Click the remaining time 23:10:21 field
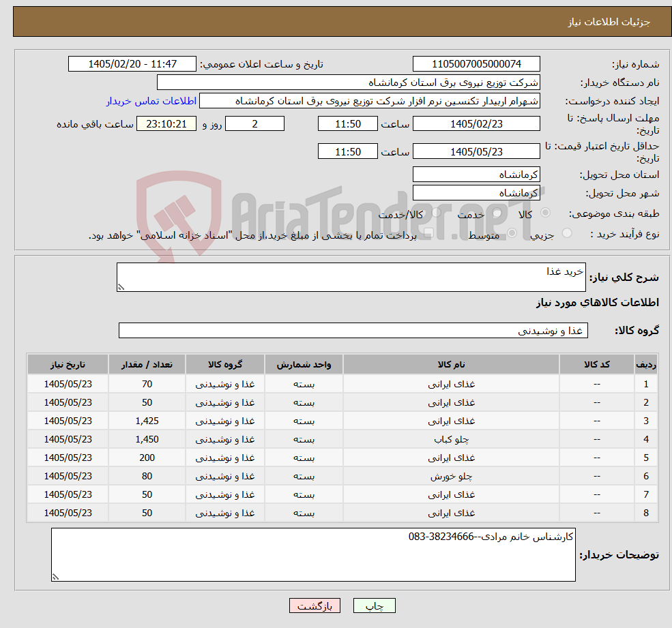The height and width of the screenshot is (628, 672). coord(166,124)
